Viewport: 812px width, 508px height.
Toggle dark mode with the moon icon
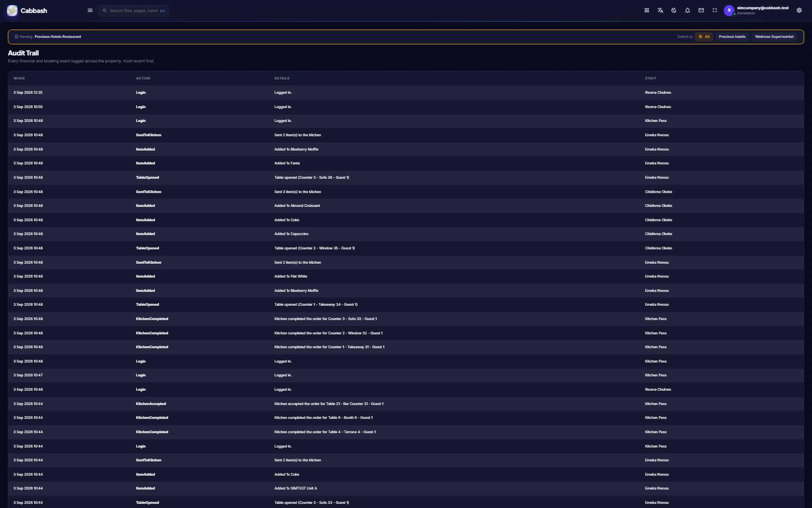click(674, 11)
